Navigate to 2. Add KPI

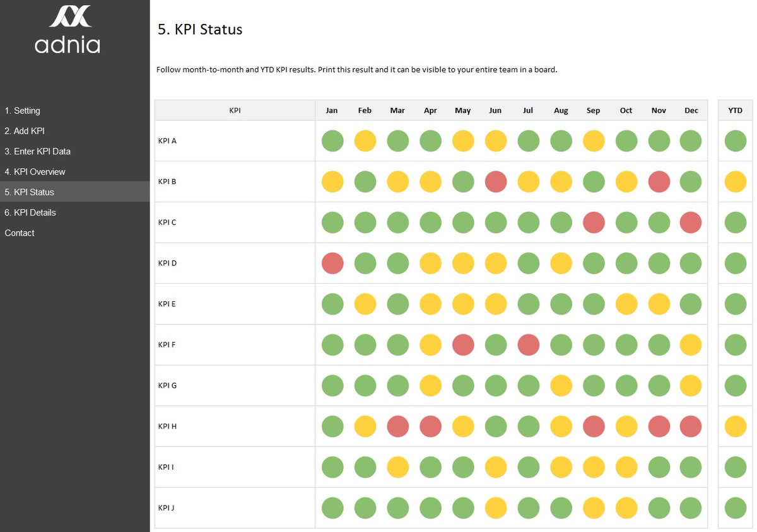25,130
